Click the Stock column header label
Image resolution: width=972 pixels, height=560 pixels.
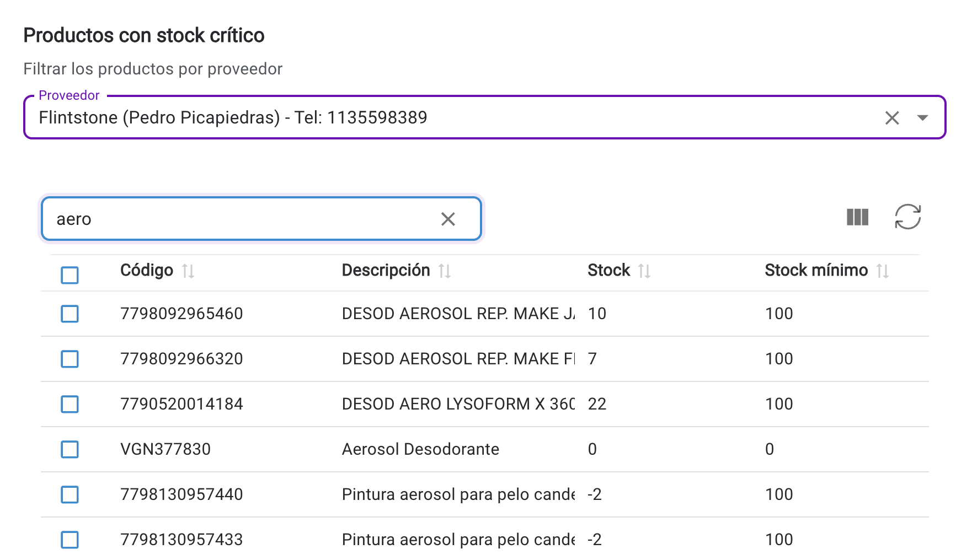(x=608, y=271)
